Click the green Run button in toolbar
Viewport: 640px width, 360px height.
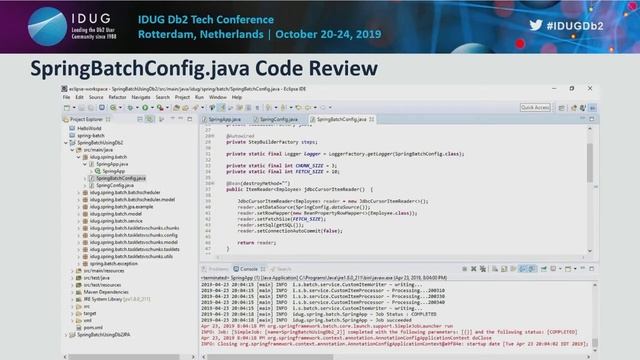(145, 108)
